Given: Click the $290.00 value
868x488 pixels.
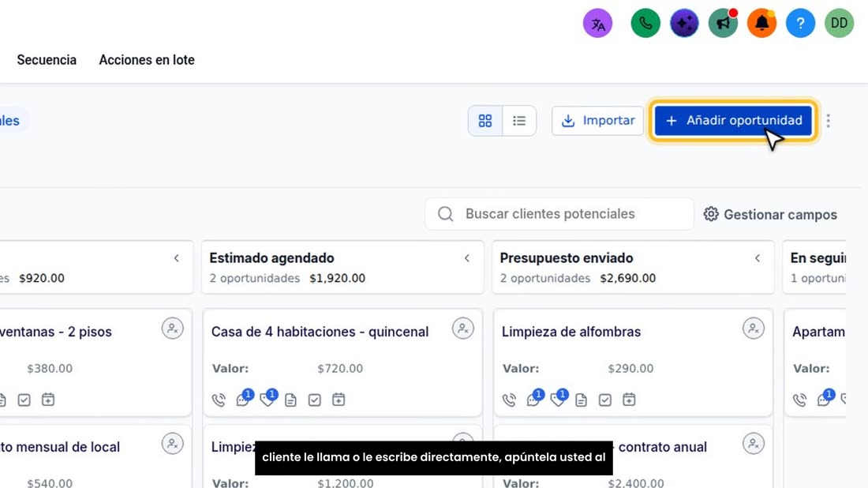Looking at the screenshot, I should point(630,368).
